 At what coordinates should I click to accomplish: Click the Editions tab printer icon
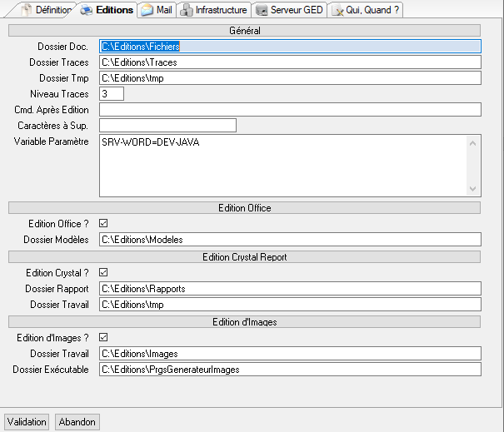coord(86,11)
